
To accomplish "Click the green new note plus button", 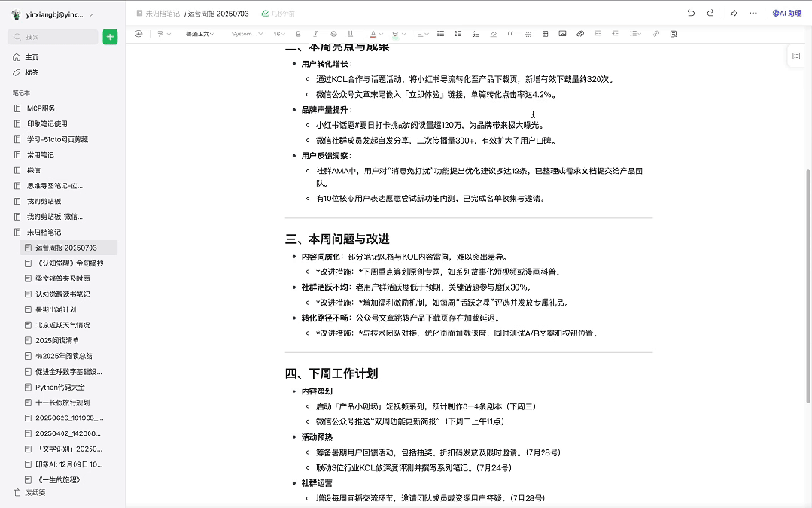I will pos(110,37).
